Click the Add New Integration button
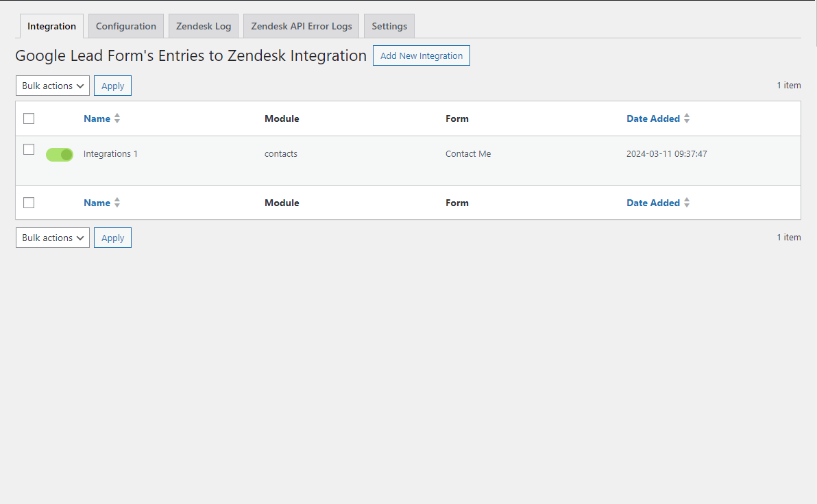The width and height of the screenshot is (817, 504). (x=422, y=55)
